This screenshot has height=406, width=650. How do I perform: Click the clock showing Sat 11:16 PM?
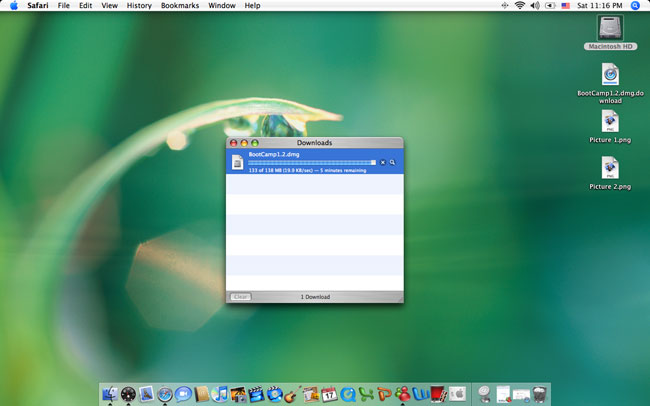coord(599,5)
